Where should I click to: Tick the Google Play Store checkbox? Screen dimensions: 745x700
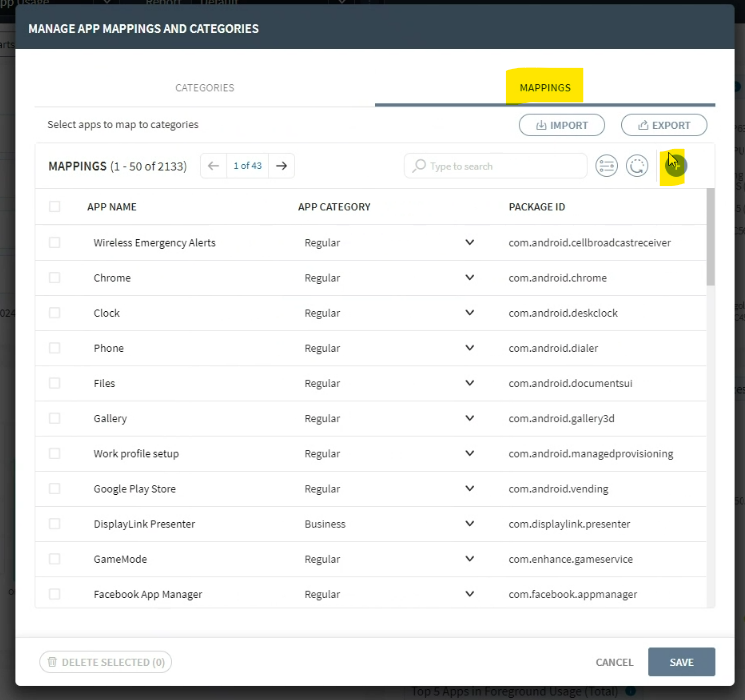(55, 489)
